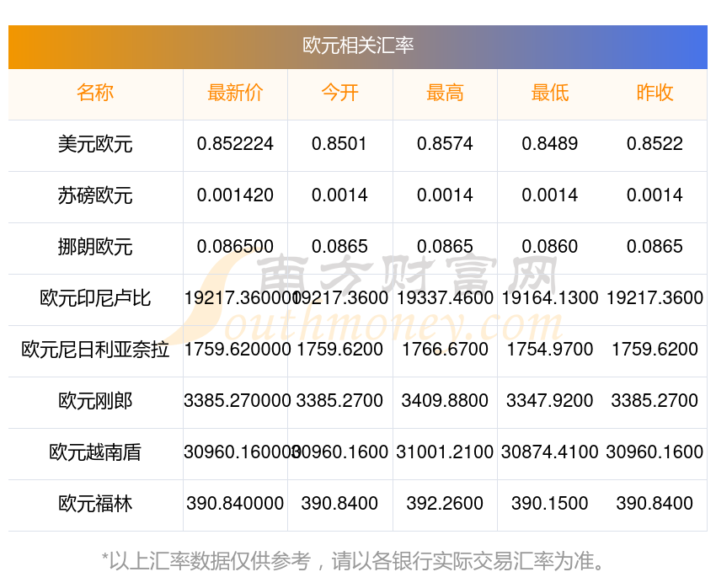Click high value 31001.2100
The image size is (716, 588).
tap(445, 452)
